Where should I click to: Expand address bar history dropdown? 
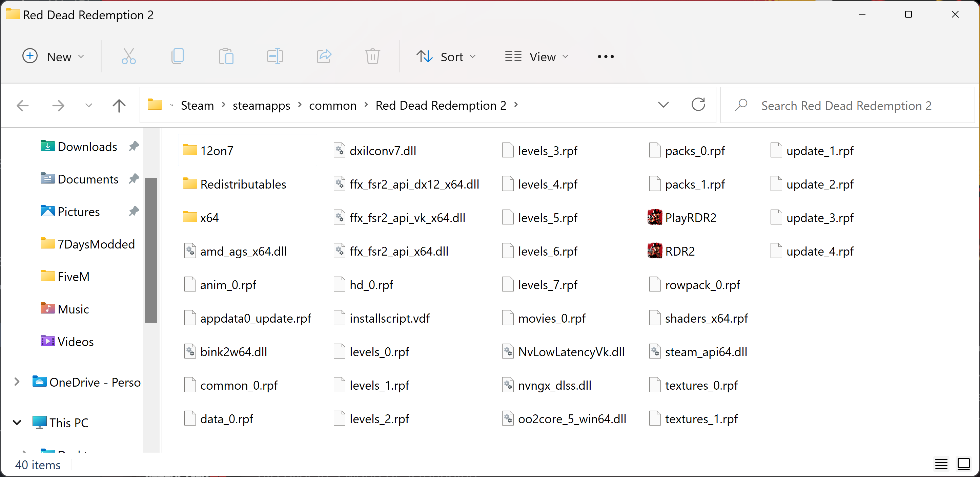(x=663, y=105)
